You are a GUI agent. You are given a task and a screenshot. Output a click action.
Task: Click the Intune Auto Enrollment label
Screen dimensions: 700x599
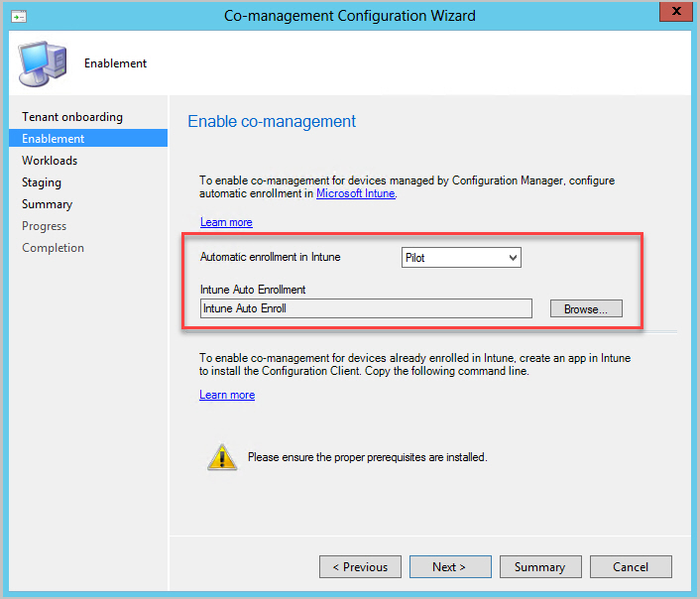253,290
